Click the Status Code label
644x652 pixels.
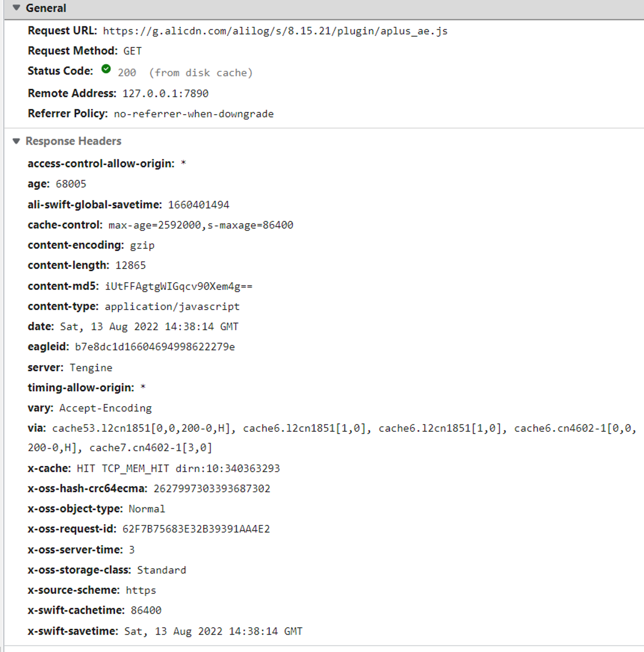point(60,71)
